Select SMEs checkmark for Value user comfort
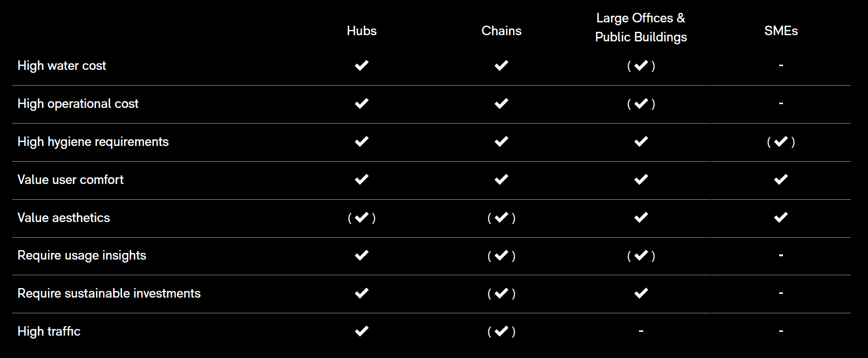This screenshot has height=358, width=868. 781,180
